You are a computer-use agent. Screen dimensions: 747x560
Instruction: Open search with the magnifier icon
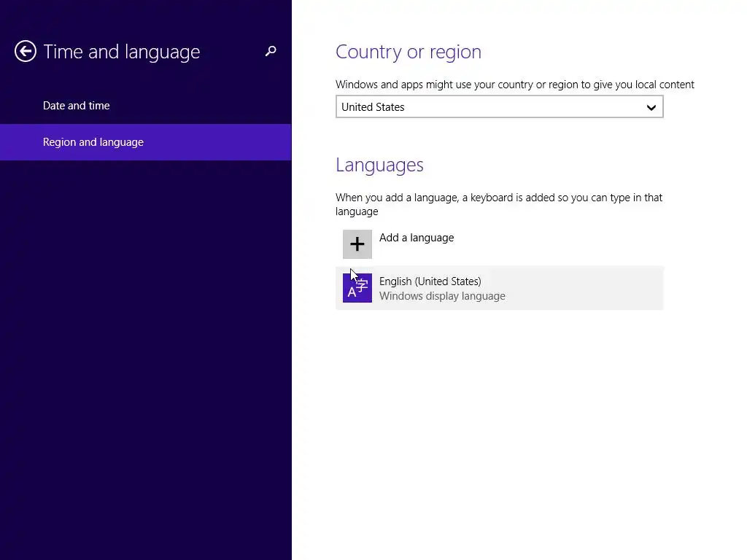[271, 51]
